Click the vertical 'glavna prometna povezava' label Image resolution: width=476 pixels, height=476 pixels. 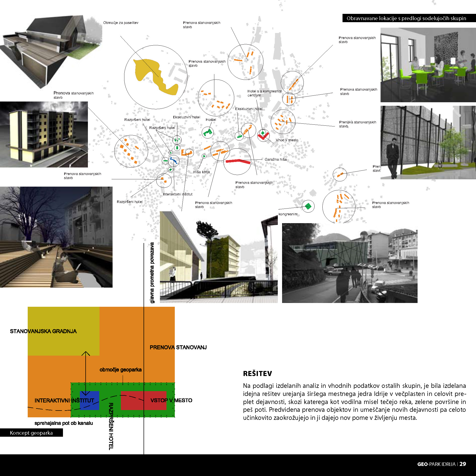click(x=152, y=273)
